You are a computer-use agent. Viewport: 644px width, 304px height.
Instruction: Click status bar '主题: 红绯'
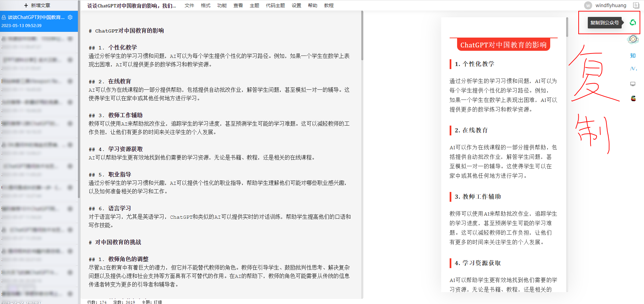(x=152, y=302)
